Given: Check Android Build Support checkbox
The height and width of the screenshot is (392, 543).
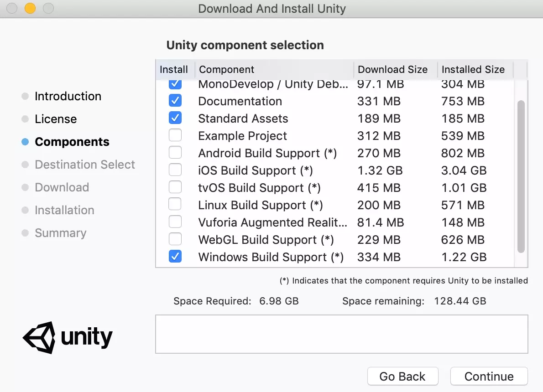Looking at the screenshot, I should tap(175, 153).
